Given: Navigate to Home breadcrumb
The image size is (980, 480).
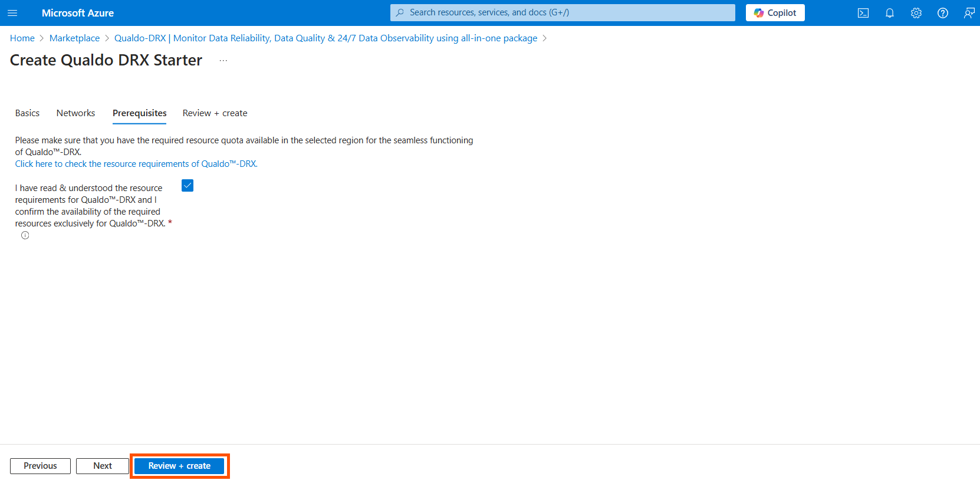Looking at the screenshot, I should point(22,38).
